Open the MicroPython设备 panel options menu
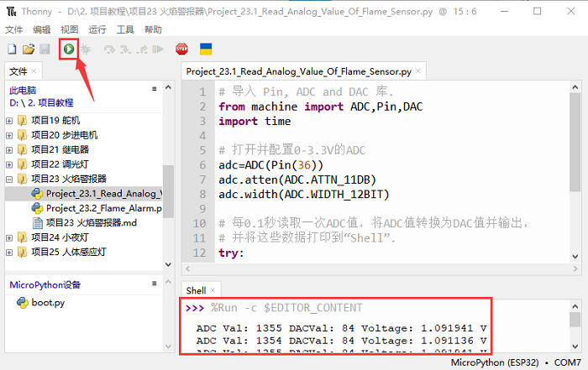 pyautogui.click(x=154, y=284)
